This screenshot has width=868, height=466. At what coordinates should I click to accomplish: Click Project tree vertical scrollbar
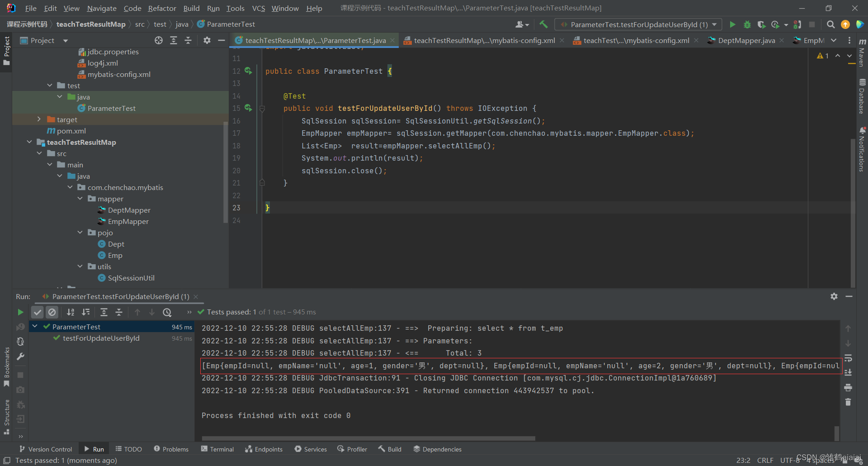tap(226, 172)
